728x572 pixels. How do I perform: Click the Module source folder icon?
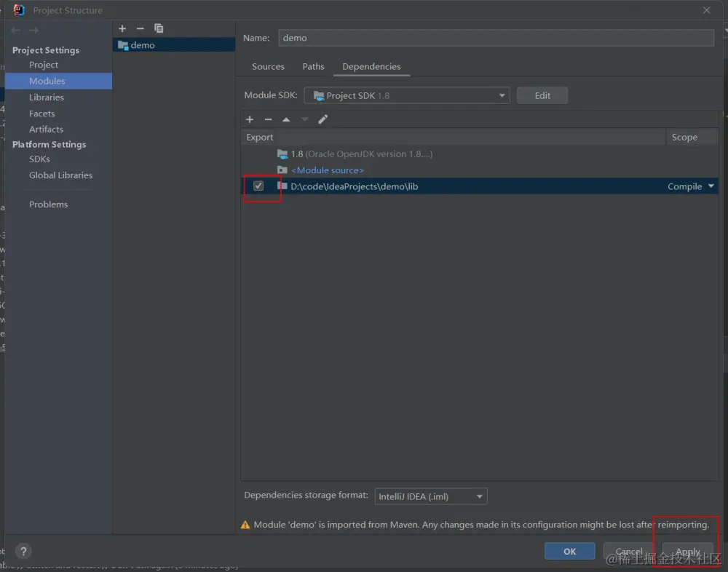click(282, 170)
